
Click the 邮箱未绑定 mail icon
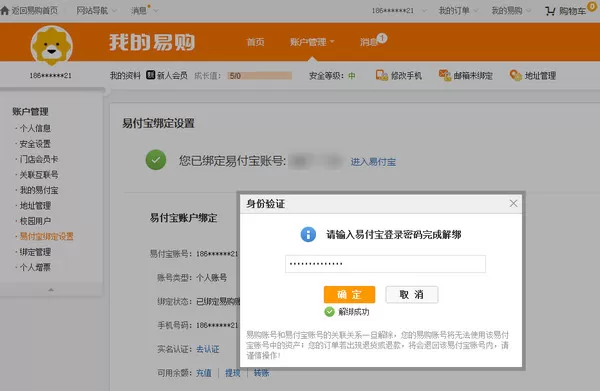pyautogui.click(x=445, y=75)
